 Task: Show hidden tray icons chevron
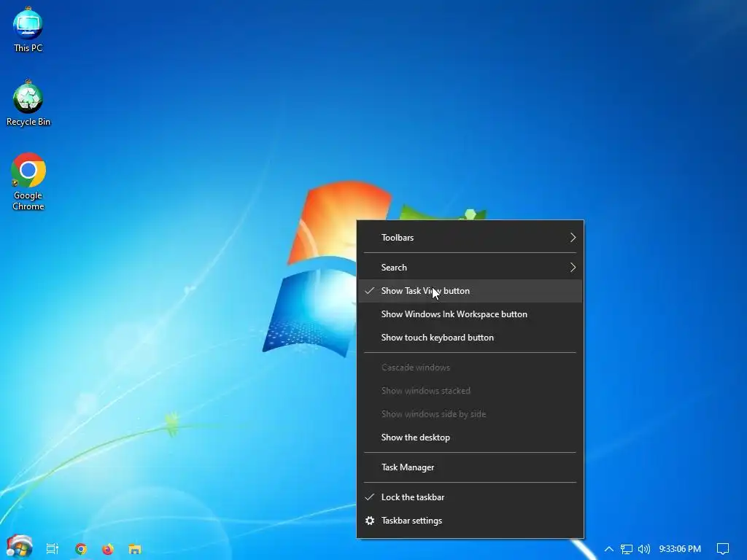click(609, 549)
